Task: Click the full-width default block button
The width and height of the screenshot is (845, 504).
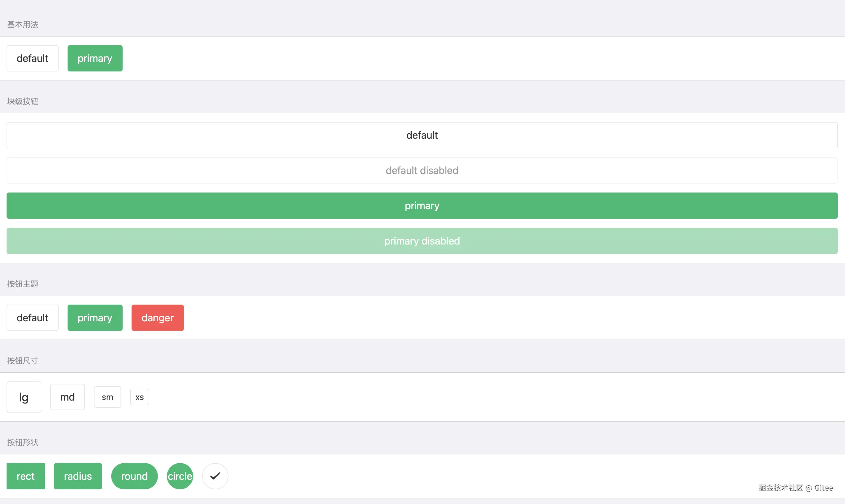Action: 422,135
